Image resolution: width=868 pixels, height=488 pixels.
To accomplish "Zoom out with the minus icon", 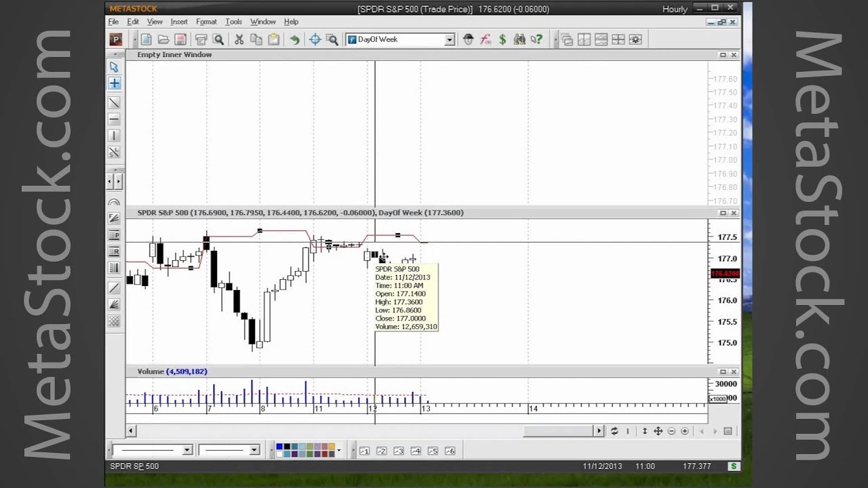I will [x=671, y=431].
